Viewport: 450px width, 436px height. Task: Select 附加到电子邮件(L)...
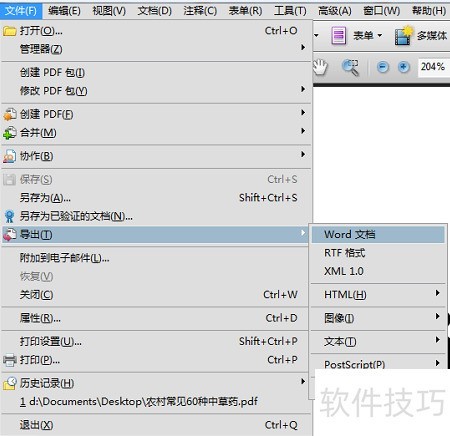(x=155, y=258)
